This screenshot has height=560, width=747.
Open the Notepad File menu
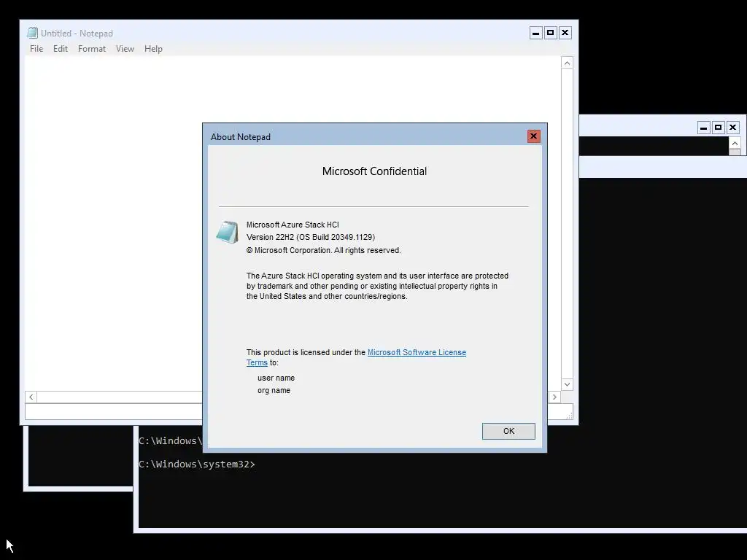click(x=36, y=49)
